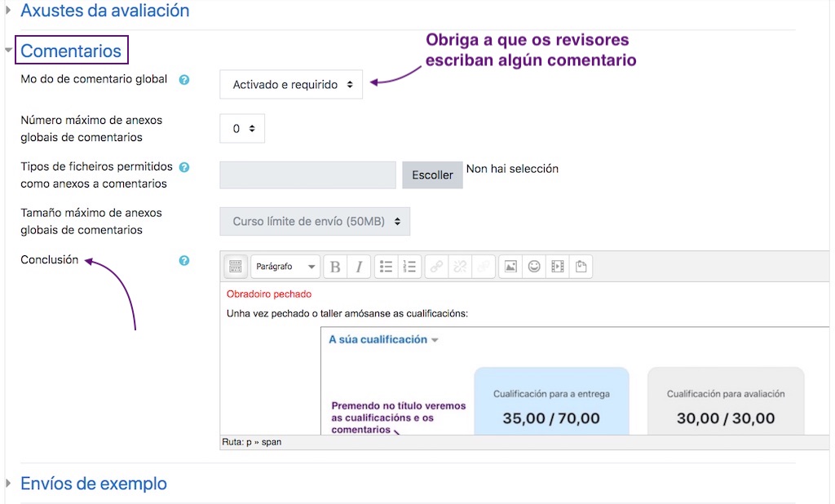This screenshot has width=835, height=504.
Task: Open the 'Curso límite de envío (50MB)' selector
Action: (x=313, y=221)
